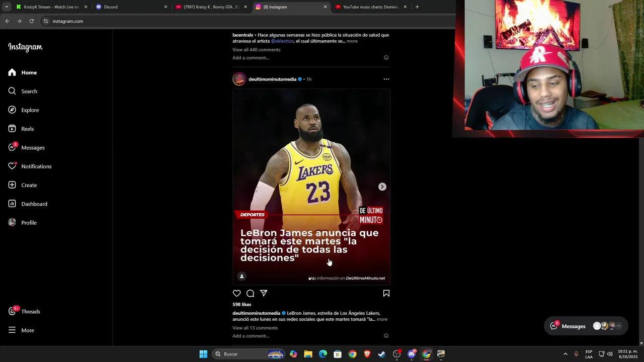Viewport: 644px width, 362px height.
Task: Open the Dashboard page
Action: [28, 204]
